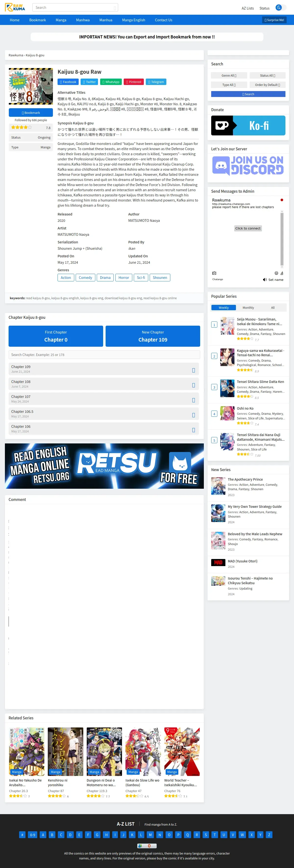Download icon for Chapter 109 row
The width and height of the screenshot is (294, 868).
[x=194, y=370]
